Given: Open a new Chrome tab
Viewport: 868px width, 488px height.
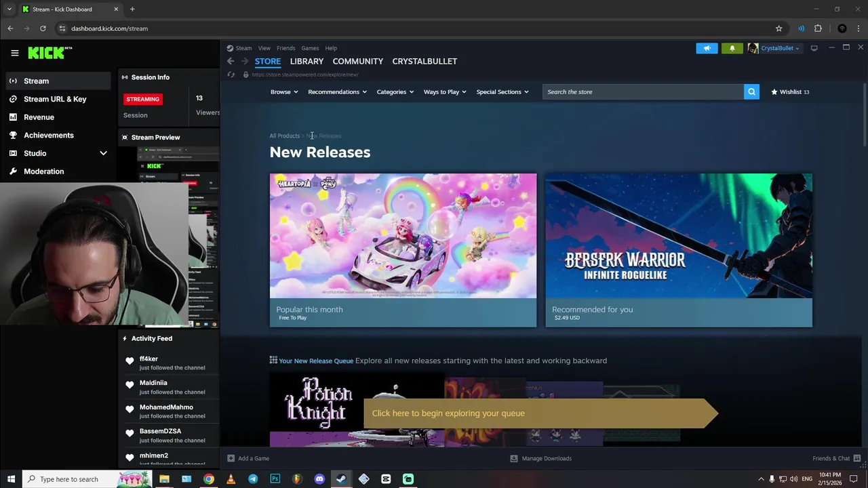Looking at the screenshot, I should click(x=132, y=9).
